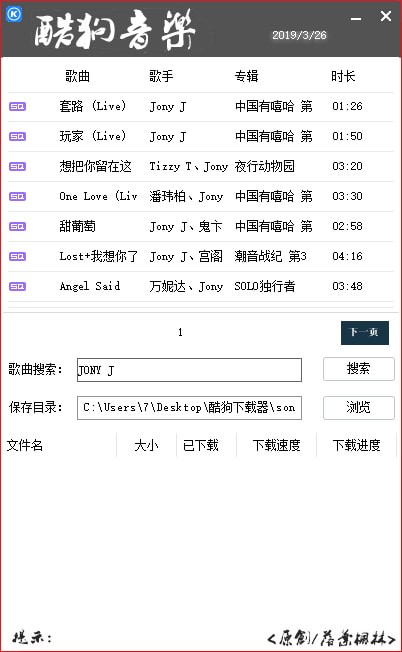Image resolution: width=402 pixels, height=652 pixels.
Task: Click the 浏览 browse button
Action: pyautogui.click(x=358, y=408)
